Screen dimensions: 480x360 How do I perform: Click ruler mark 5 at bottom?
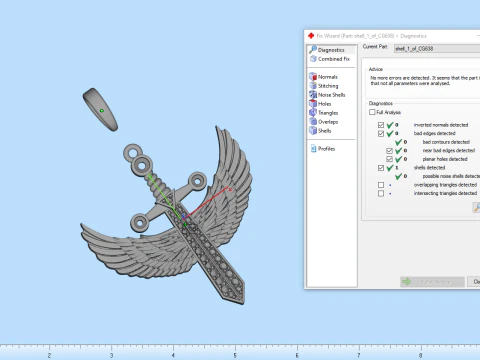[235, 355]
